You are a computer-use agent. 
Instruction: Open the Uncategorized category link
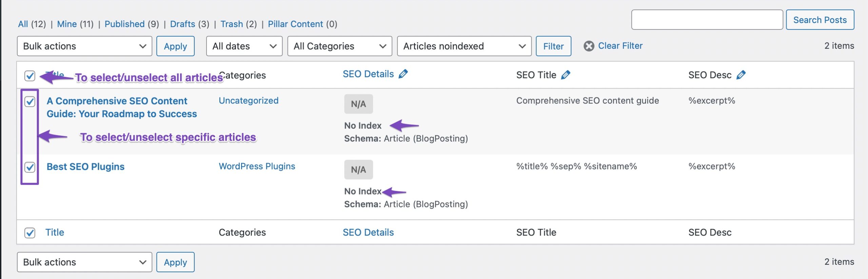pyautogui.click(x=249, y=101)
